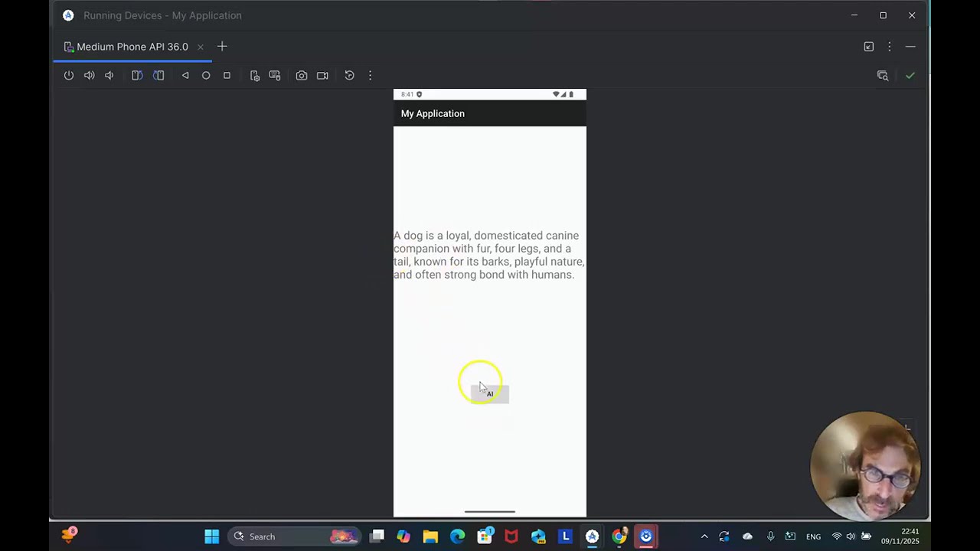
Task: Open the ENG language input indicator
Action: click(x=813, y=536)
